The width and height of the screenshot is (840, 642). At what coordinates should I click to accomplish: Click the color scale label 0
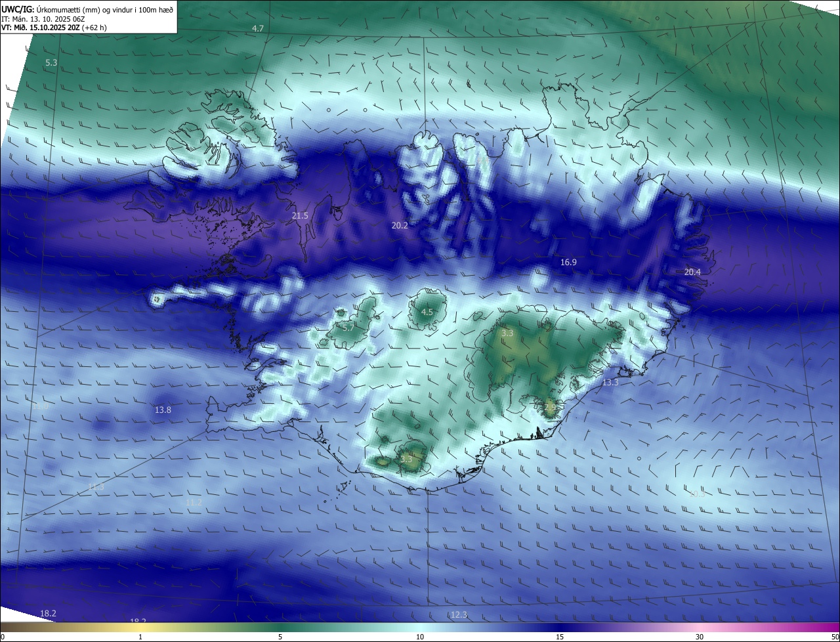click(3, 637)
